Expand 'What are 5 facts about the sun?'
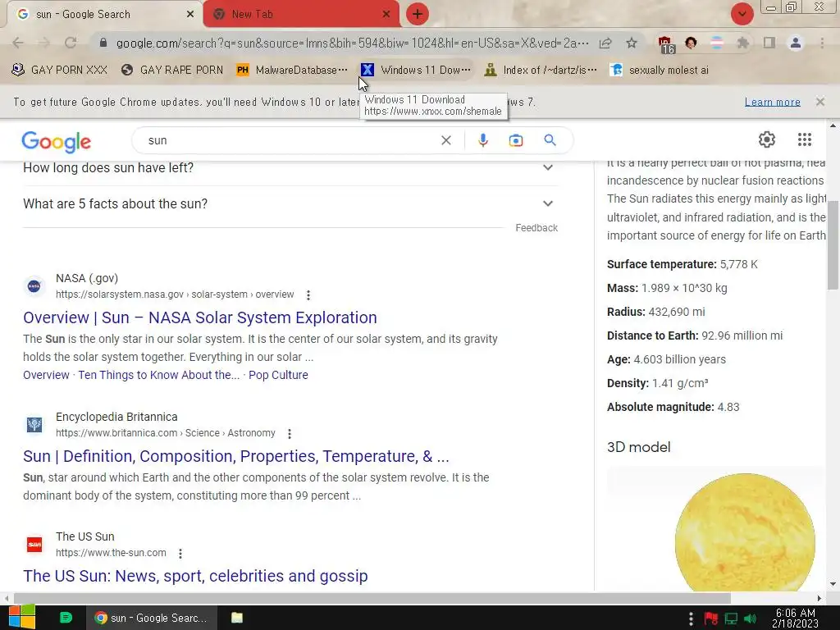 coord(290,203)
